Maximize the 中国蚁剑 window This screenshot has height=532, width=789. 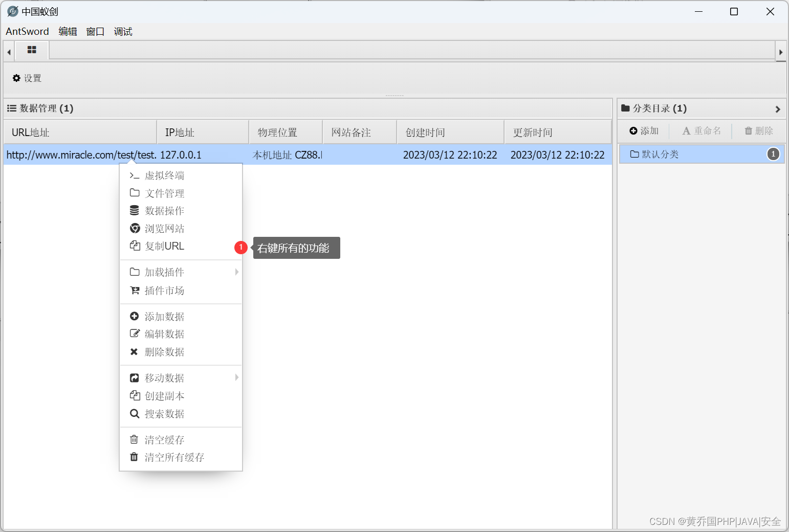click(x=734, y=11)
